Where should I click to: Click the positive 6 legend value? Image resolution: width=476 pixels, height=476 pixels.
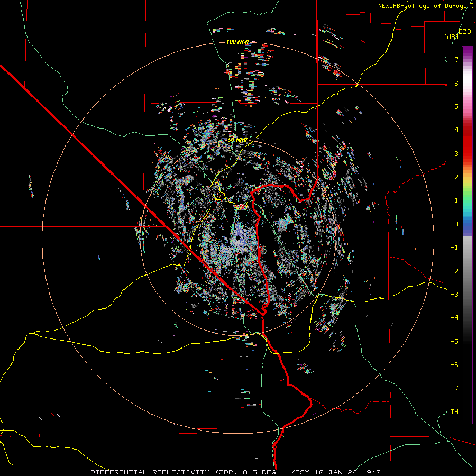point(456,83)
